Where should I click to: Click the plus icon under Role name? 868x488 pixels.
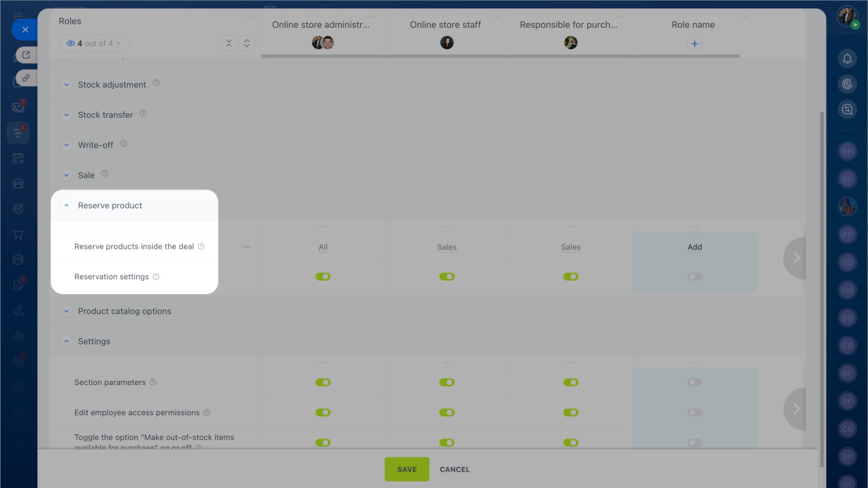click(x=694, y=43)
